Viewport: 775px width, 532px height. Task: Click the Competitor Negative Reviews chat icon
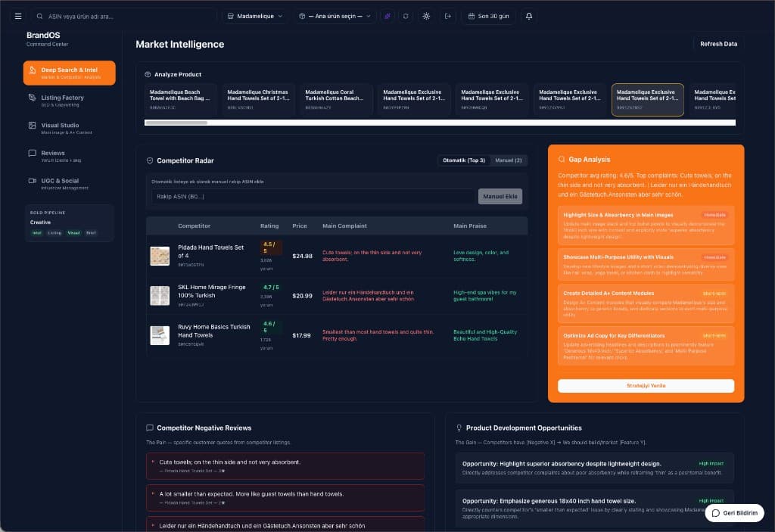[x=150, y=428]
